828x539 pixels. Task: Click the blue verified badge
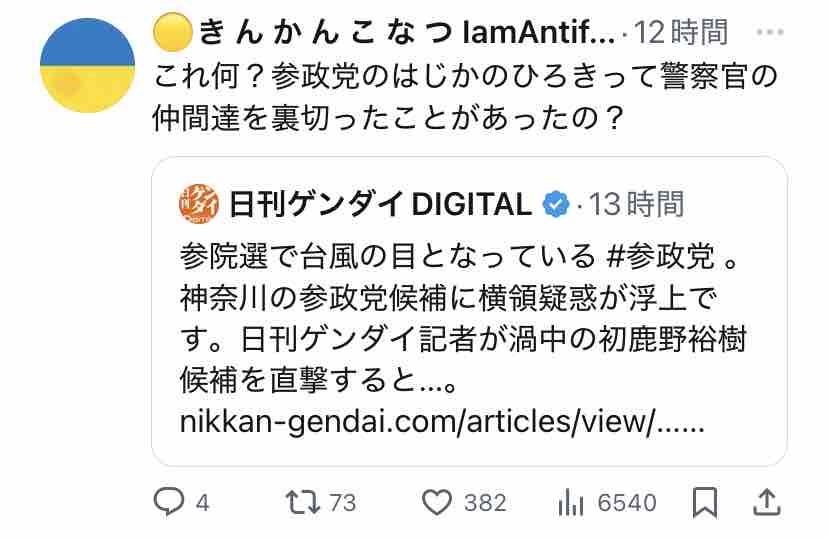pyautogui.click(x=556, y=204)
